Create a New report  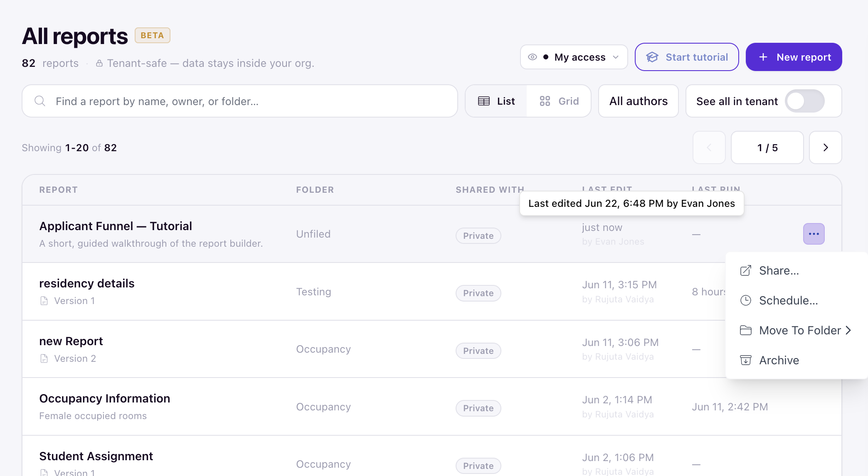(794, 57)
